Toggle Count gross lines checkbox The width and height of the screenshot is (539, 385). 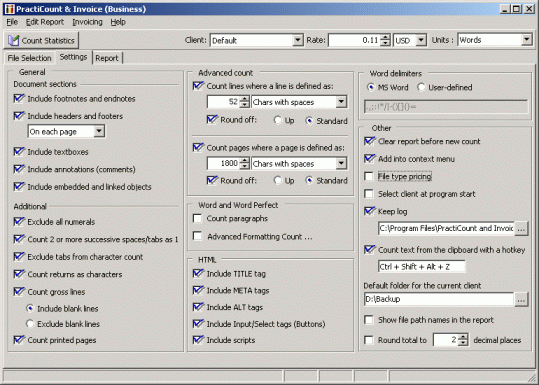click(19, 292)
